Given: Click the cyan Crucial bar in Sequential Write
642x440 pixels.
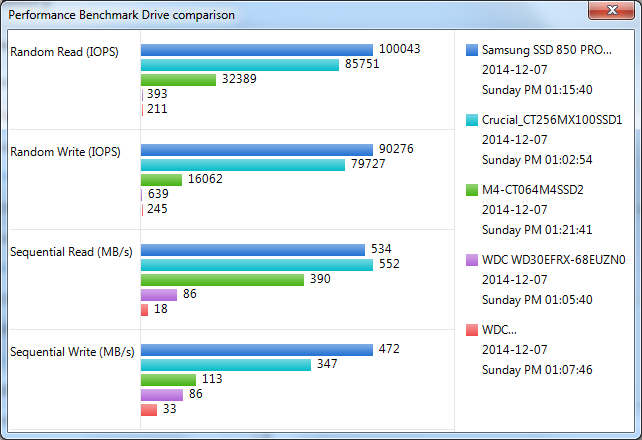Looking at the screenshot, I should pos(226,365).
